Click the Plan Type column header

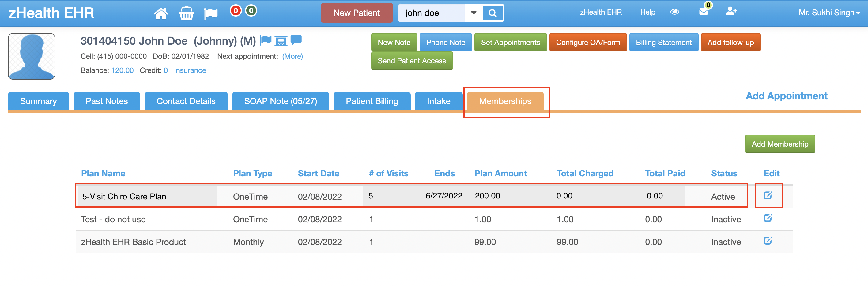coord(252,173)
